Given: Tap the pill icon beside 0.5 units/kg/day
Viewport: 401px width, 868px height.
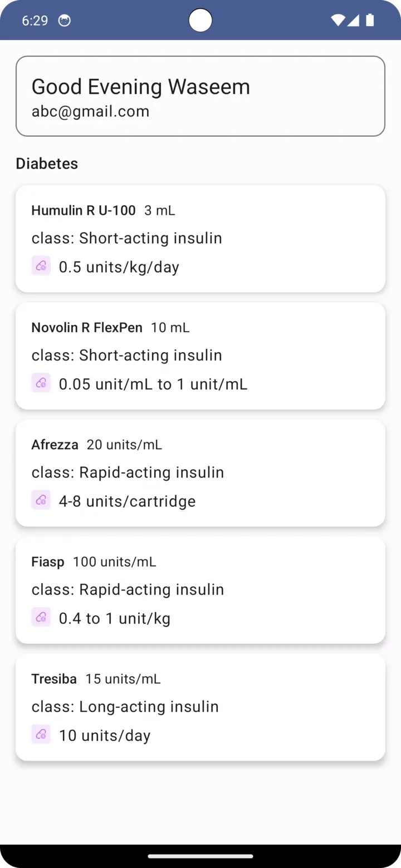Looking at the screenshot, I should (x=41, y=266).
